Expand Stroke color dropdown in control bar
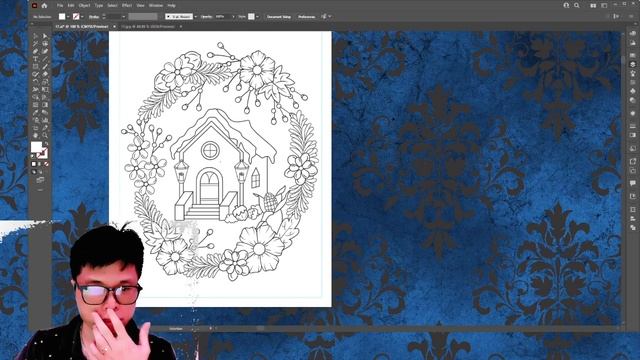Image resolution: width=640 pixels, height=360 pixels. pos(82,16)
